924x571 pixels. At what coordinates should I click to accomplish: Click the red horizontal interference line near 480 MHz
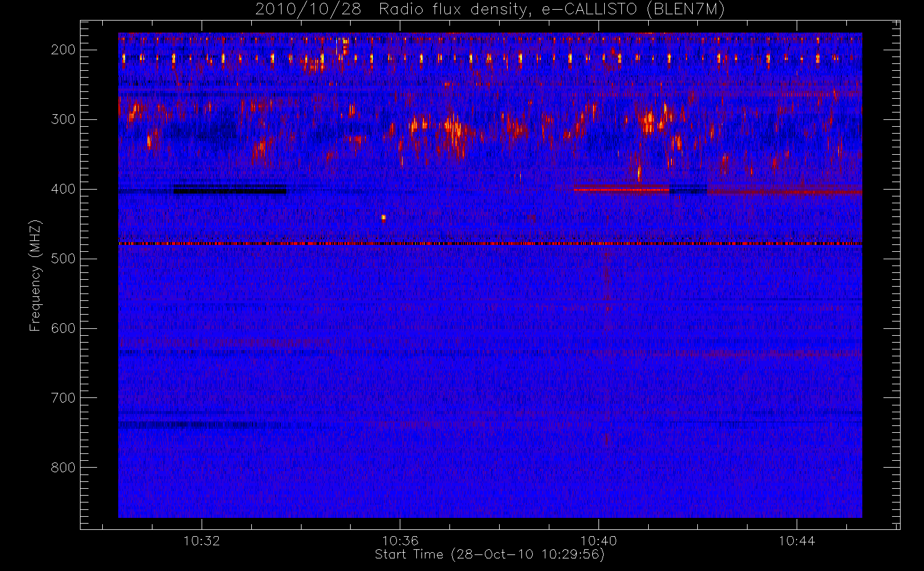(490, 244)
